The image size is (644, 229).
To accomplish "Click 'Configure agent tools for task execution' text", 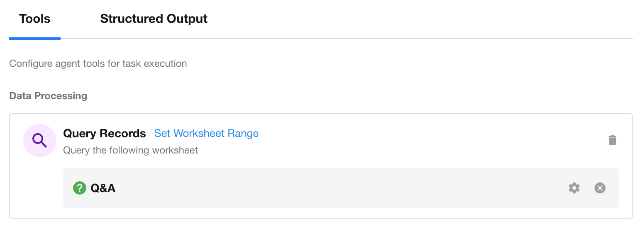I will pyautogui.click(x=98, y=64).
